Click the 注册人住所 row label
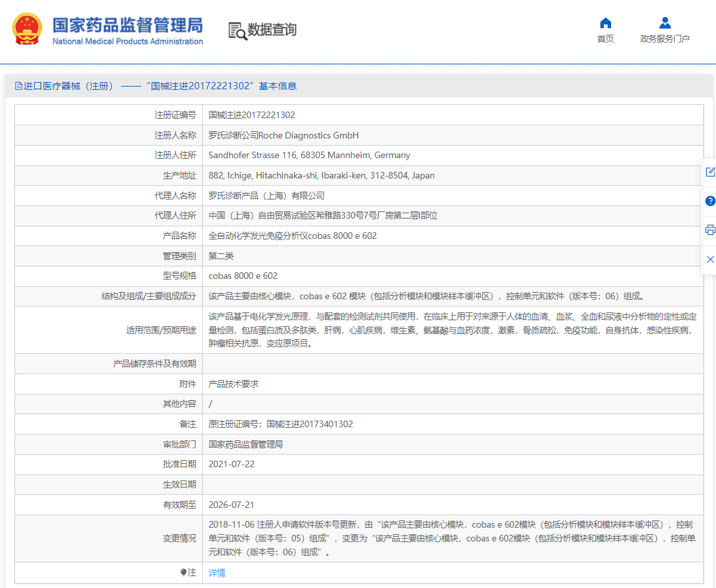This screenshot has width=716, height=588. [175, 156]
